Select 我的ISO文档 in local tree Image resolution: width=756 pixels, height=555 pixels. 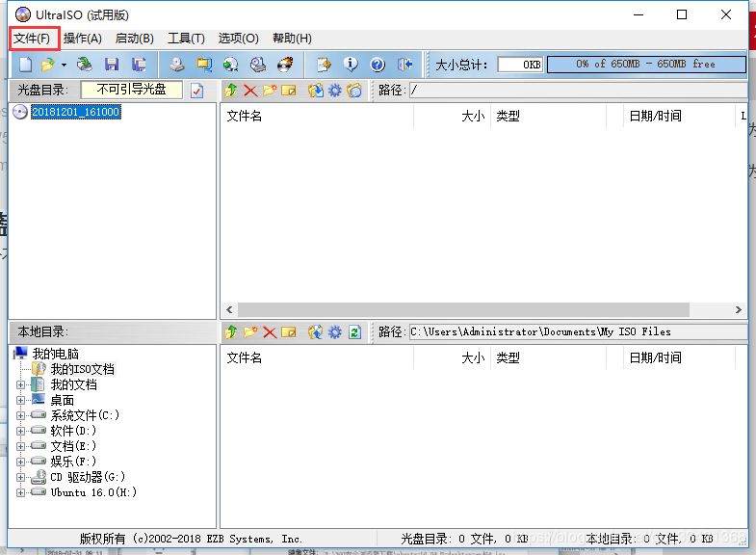83,369
